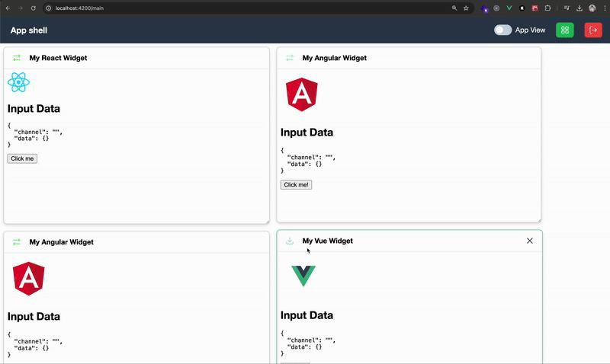The image size is (610, 364).
Task: Click the swap icon on bottom-left Angular Widget
Action: point(17,242)
